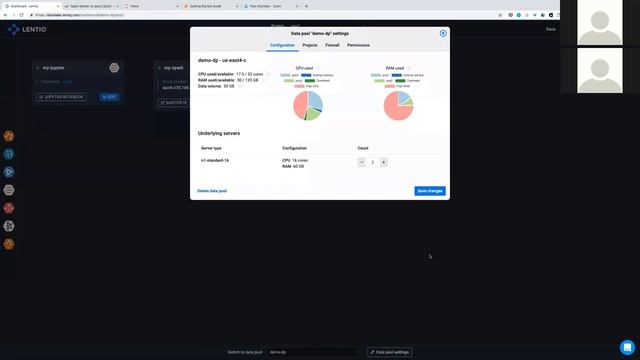
Task: Click the info icon beside RAM used title
Action: click(x=409, y=68)
